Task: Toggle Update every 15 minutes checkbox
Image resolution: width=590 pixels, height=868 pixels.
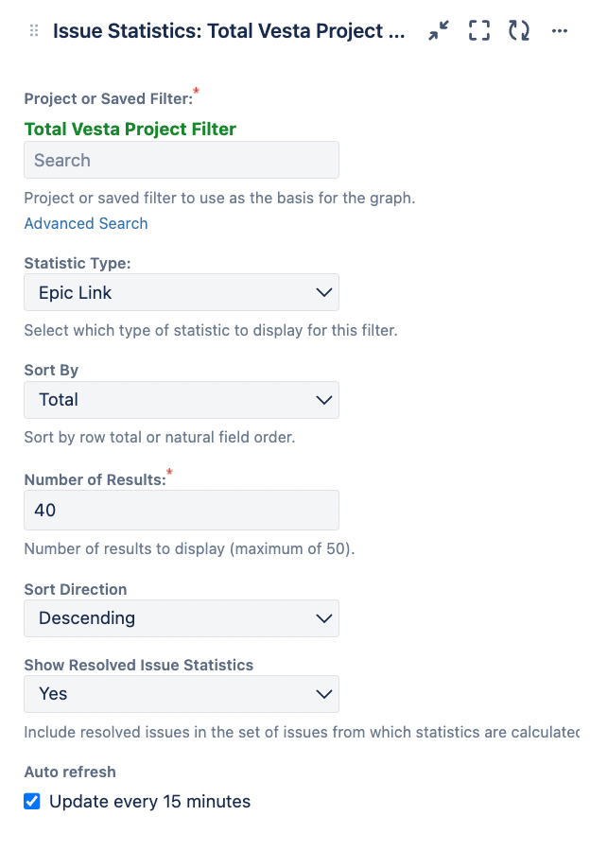Action: point(32,801)
